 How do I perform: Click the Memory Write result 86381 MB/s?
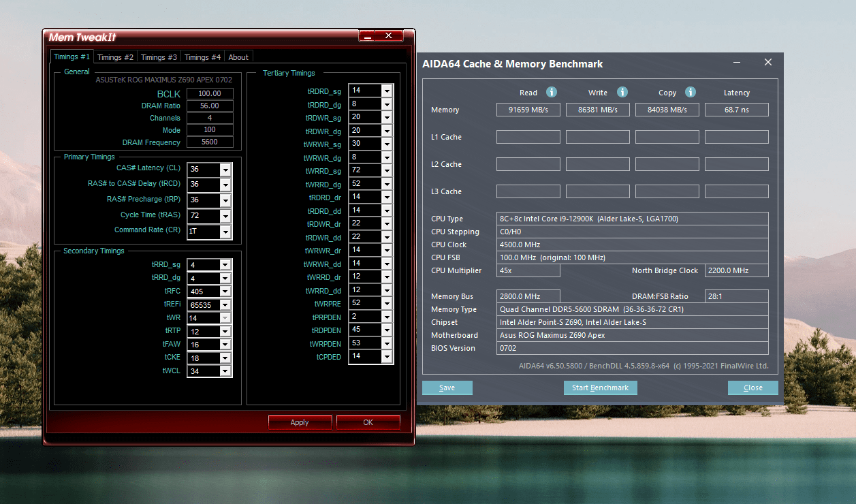(x=598, y=110)
